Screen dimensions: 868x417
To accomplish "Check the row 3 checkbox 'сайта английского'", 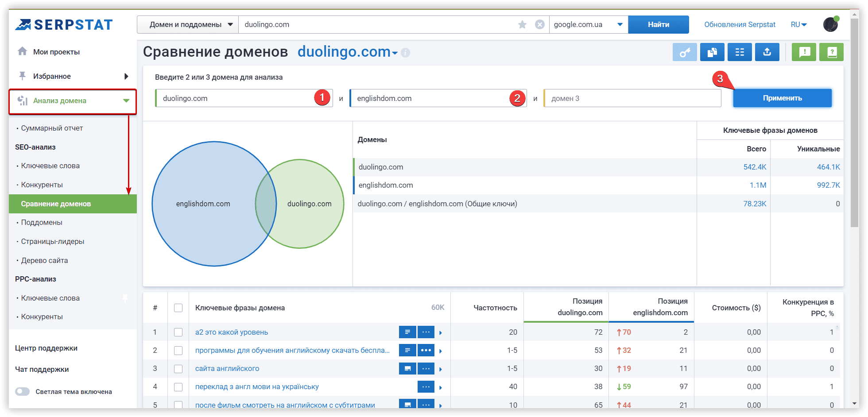I will [178, 368].
